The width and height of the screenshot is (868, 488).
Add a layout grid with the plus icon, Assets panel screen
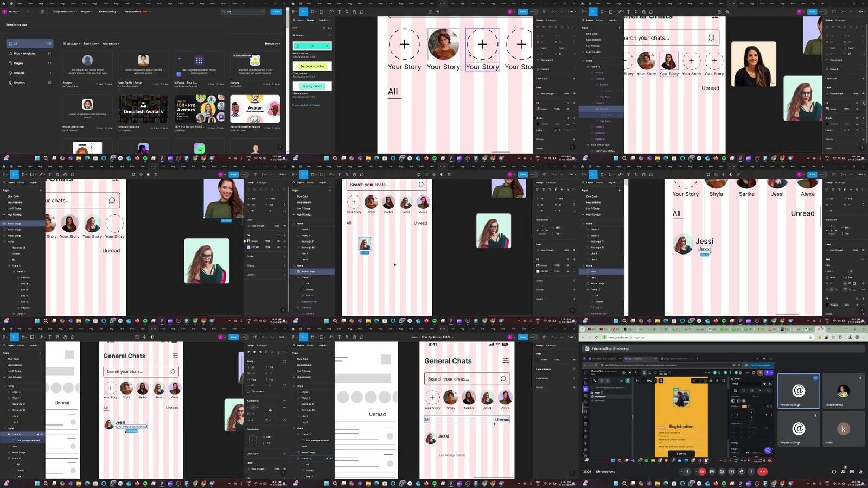click(574, 78)
